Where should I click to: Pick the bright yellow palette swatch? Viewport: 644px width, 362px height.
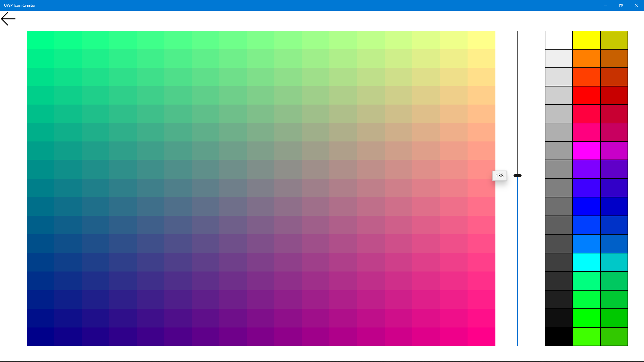586,40
